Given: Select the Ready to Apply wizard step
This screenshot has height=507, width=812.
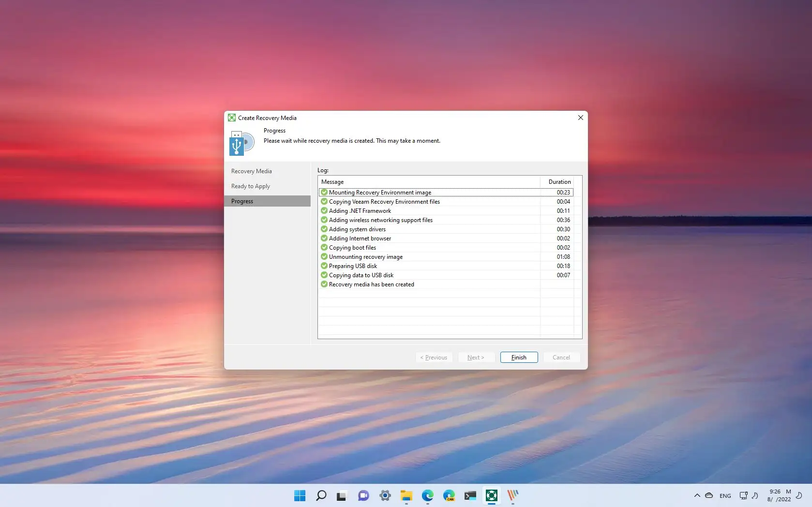Looking at the screenshot, I should point(250,186).
